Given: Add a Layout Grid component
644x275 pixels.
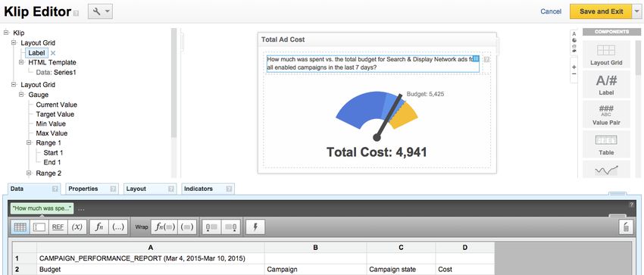Looking at the screenshot, I should (606, 55).
